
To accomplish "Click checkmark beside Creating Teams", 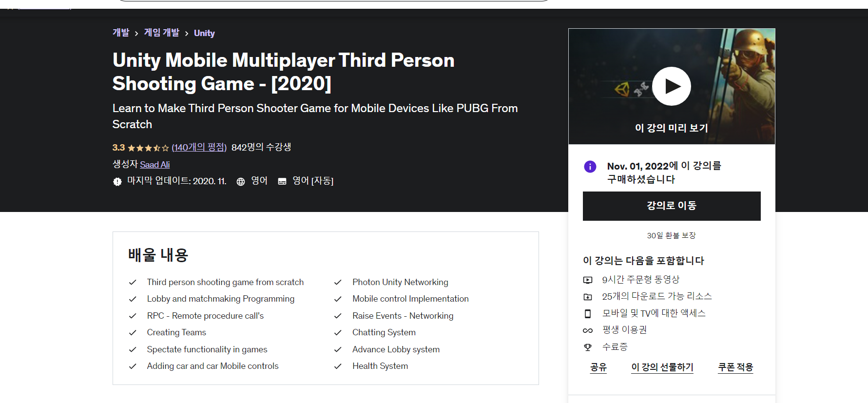I will (x=133, y=333).
